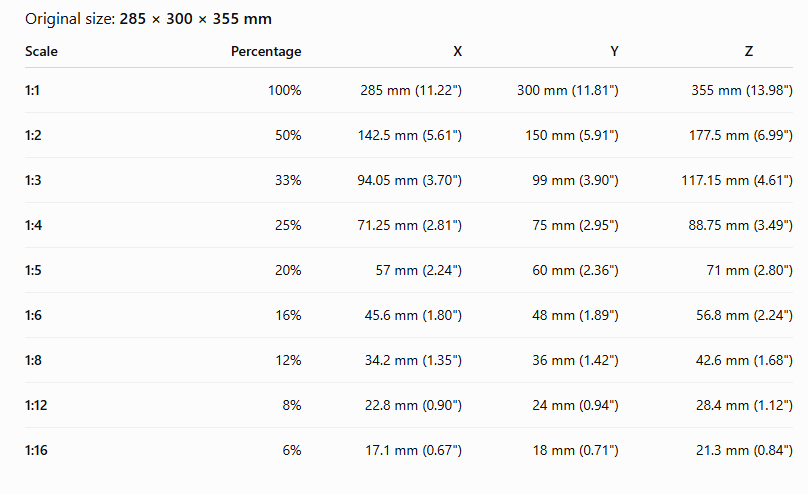Click the 21.3 mm (0.84") Z value
The width and height of the screenshot is (808, 494).
click(744, 450)
